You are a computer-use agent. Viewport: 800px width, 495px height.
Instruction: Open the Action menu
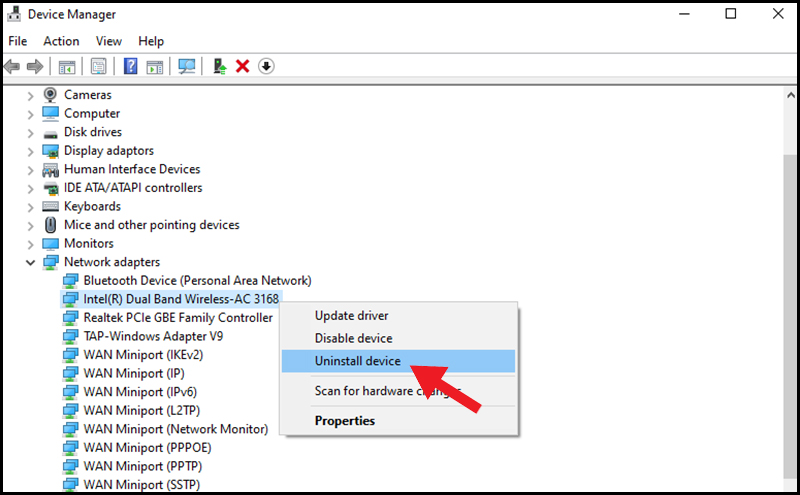[x=61, y=41]
